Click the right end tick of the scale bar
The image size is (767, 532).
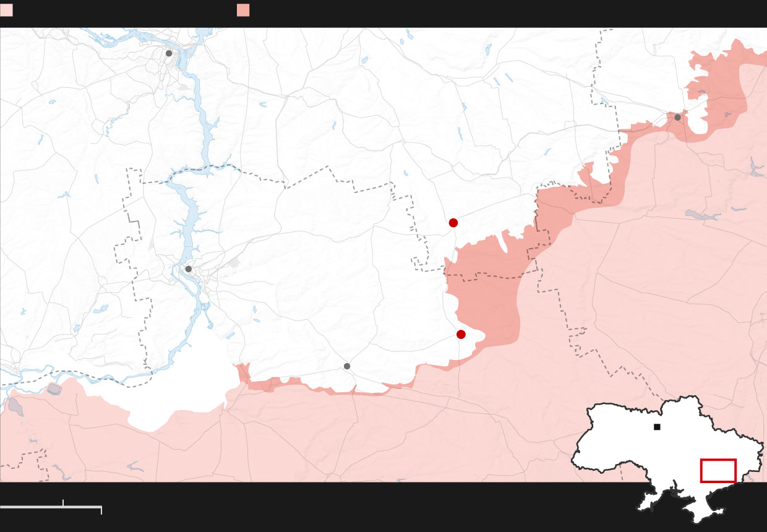click(x=101, y=510)
